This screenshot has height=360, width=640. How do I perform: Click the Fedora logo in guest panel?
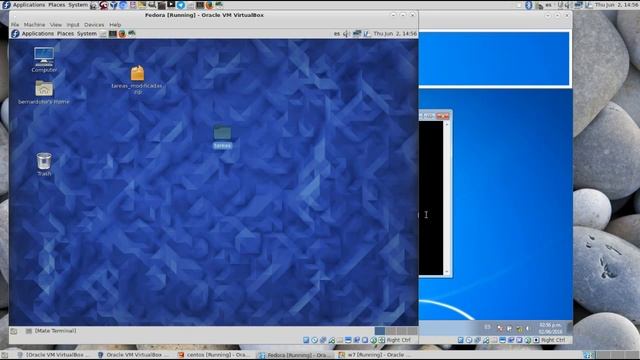pos(15,33)
